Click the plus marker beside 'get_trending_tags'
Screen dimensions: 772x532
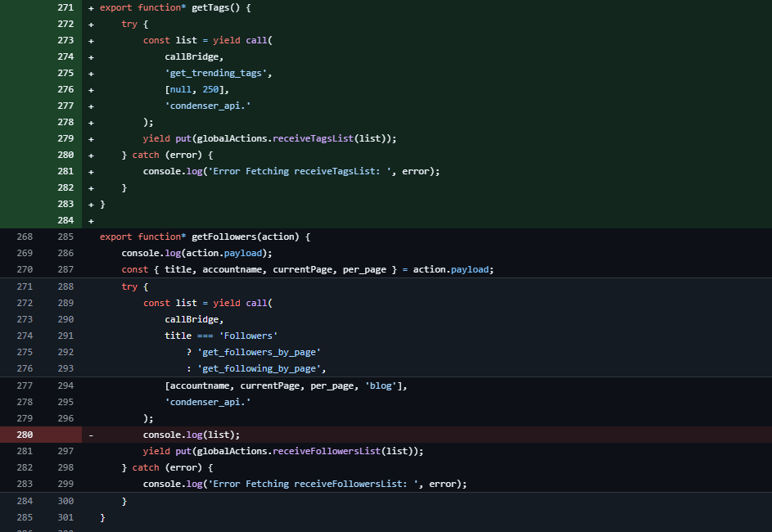(91, 74)
